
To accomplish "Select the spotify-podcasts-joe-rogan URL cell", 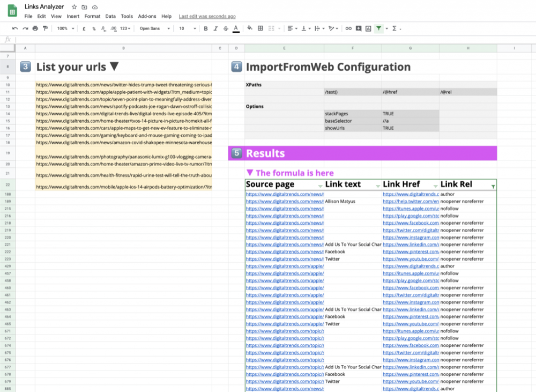I will point(124,106).
